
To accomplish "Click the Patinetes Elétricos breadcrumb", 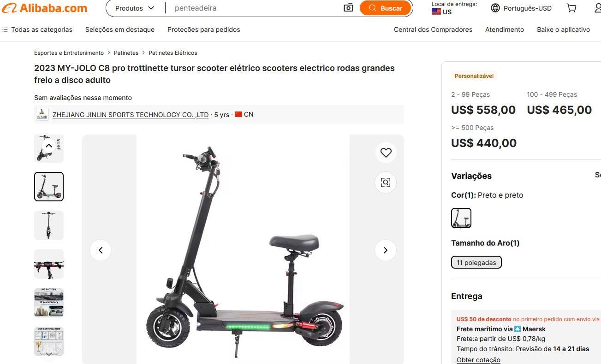I will coord(173,53).
